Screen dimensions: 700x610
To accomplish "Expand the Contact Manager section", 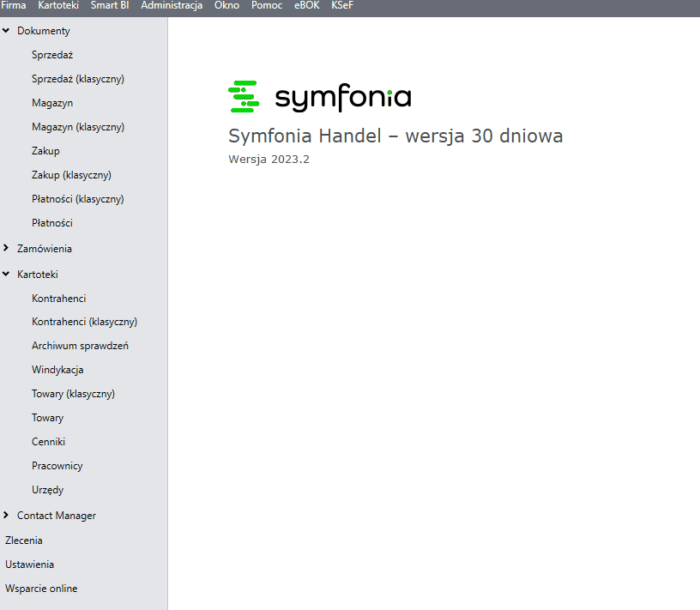I will 6,516.
